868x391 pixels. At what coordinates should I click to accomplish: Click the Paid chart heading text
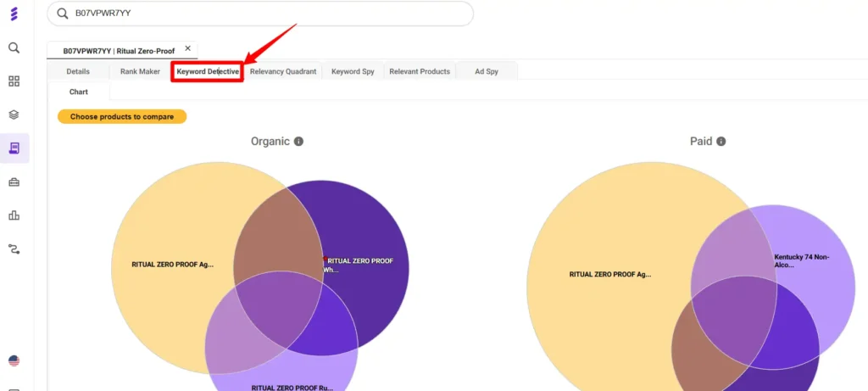[x=701, y=142]
